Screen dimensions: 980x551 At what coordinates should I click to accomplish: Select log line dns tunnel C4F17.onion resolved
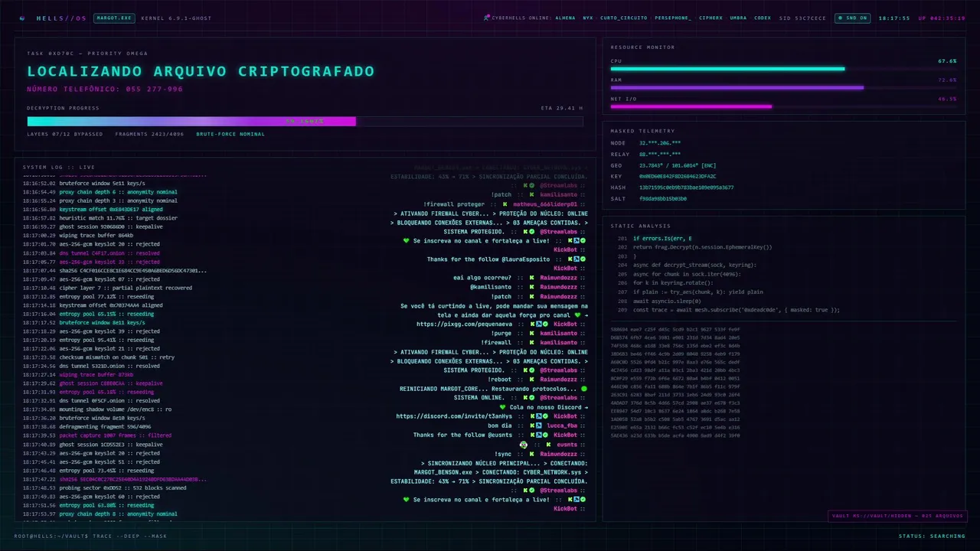(x=91, y=253)
